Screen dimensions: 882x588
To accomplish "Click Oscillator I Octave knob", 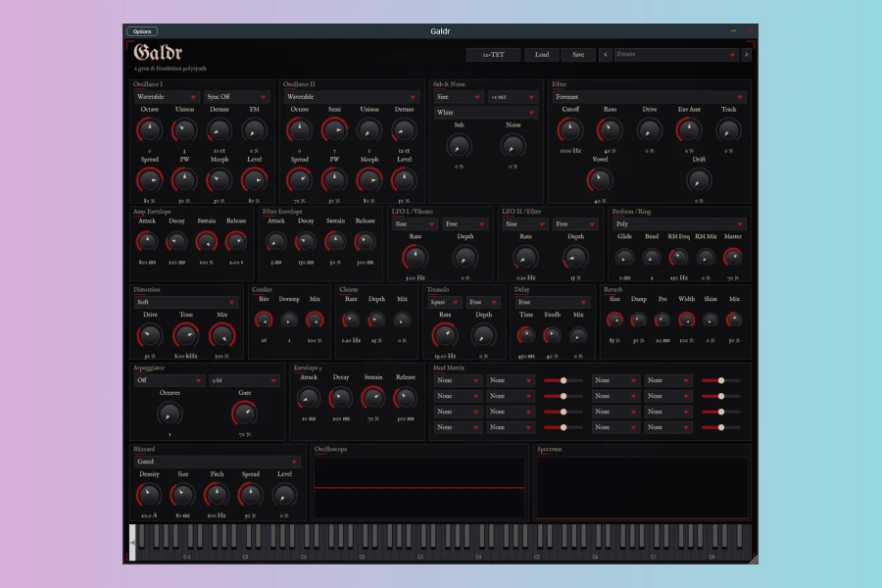I will tap(149, 130).
